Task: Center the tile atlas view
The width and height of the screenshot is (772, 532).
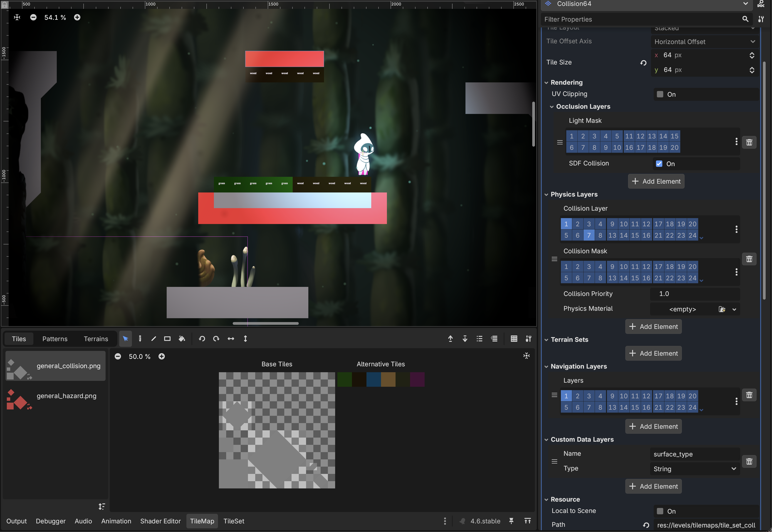Action: click(527, 356)
